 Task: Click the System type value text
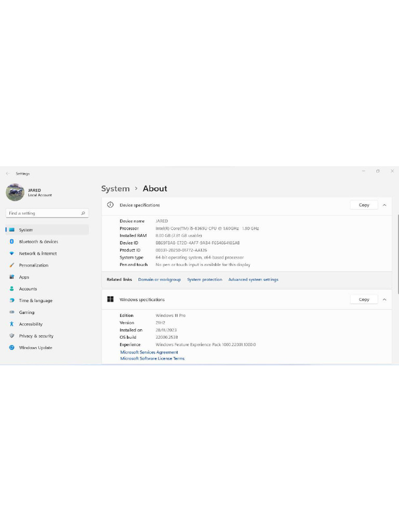pyautogui.click(x=199, y=258)
